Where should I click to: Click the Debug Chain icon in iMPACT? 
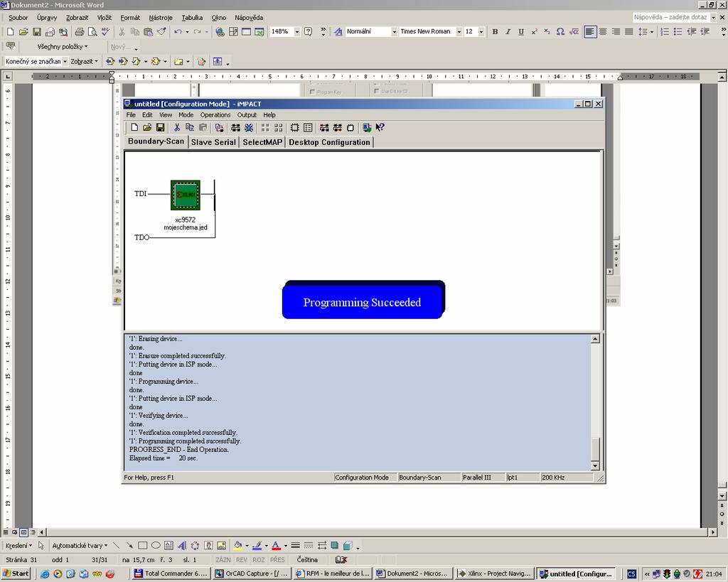249,128
